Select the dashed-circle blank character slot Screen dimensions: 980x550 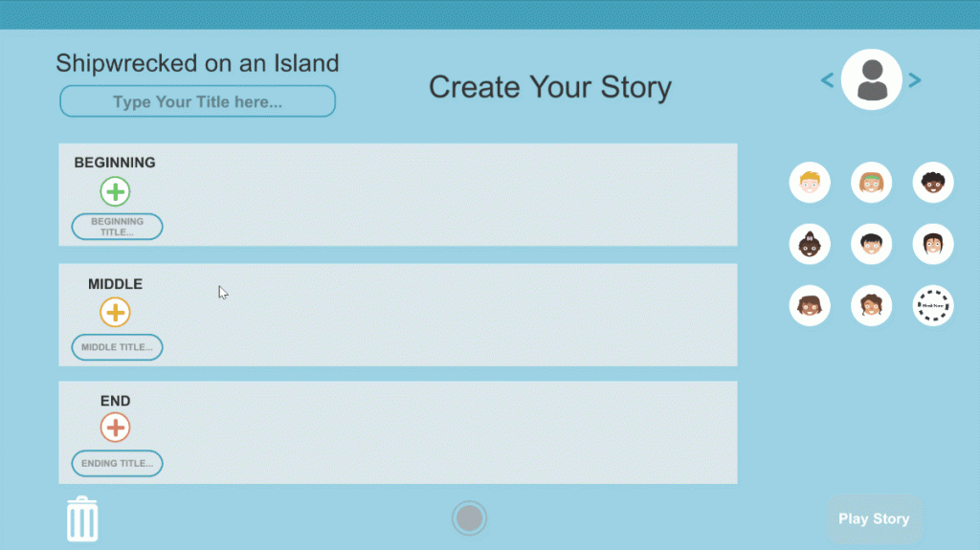pyautogui.click(x=932, y=306)
